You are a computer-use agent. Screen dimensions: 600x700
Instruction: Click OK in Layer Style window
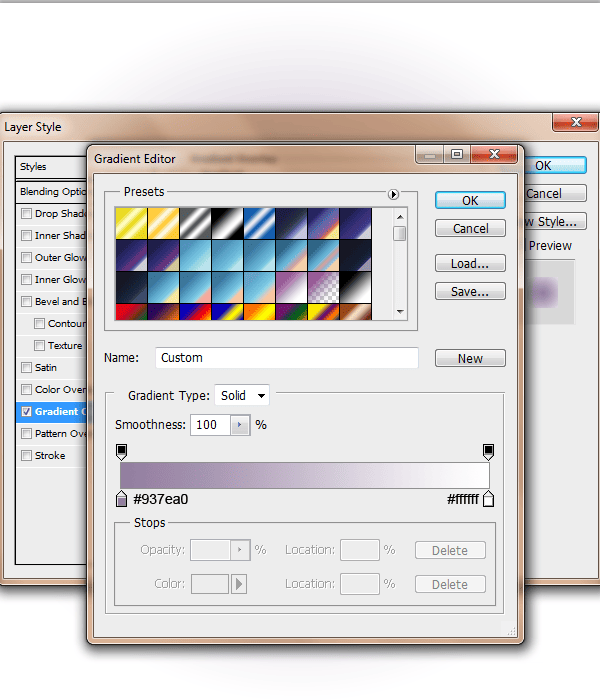555,166
